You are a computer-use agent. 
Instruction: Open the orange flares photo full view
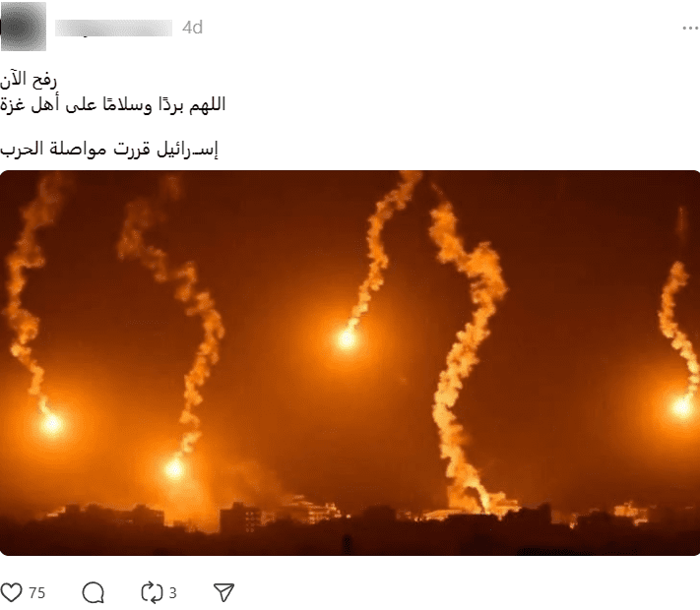[350, 363]
